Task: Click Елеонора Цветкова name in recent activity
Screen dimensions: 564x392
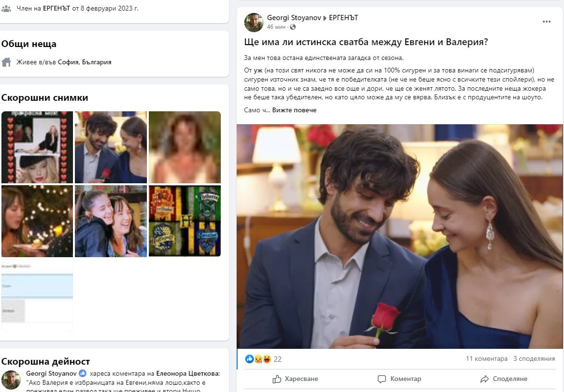Action: 188,373
